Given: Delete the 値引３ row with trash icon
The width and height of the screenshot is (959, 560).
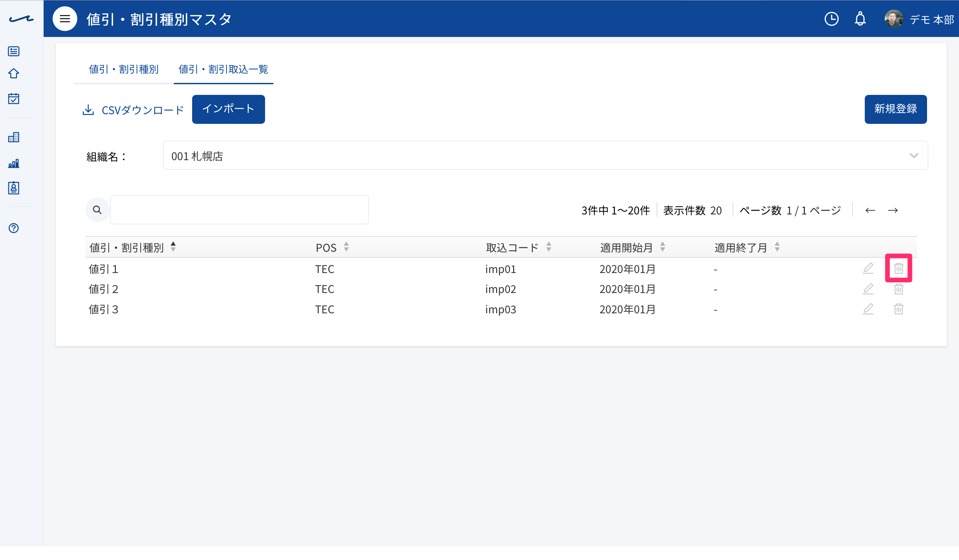Looking at the screenshot, I should coord(898,309).
